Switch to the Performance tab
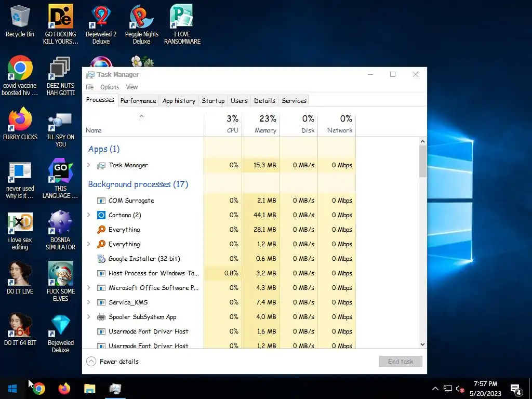532x399 pixels. pyautogui.click(x=138, y=101)
